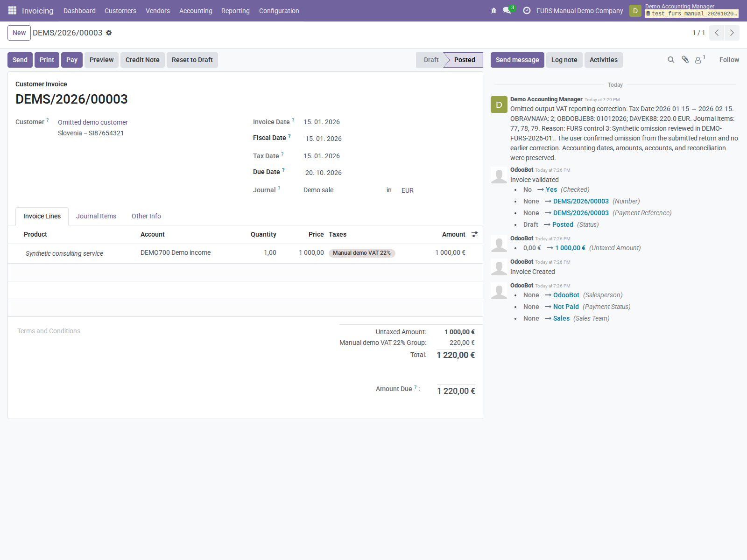The width and height of the screenshot is (747, 560).
Task: Go to previous record arrow
Action: tap(717, 33)
